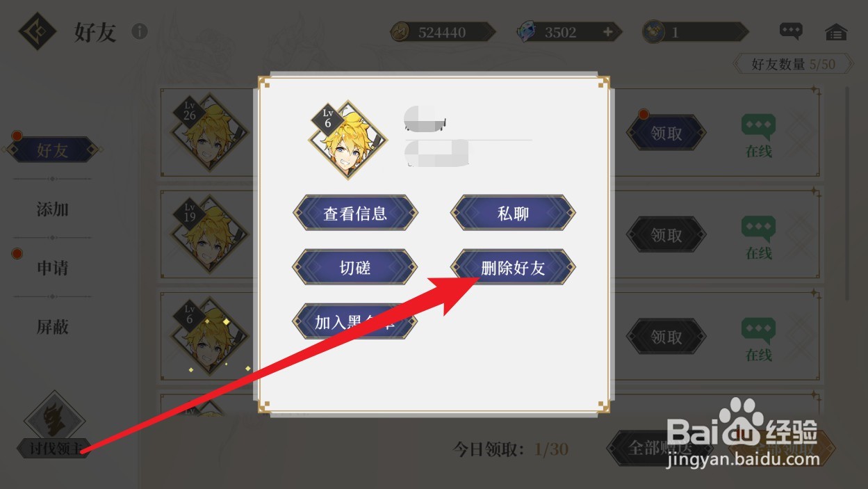Screen dimensions: 868x489
Task: Click the 切磋 button
Action: [x=355, y=268]
